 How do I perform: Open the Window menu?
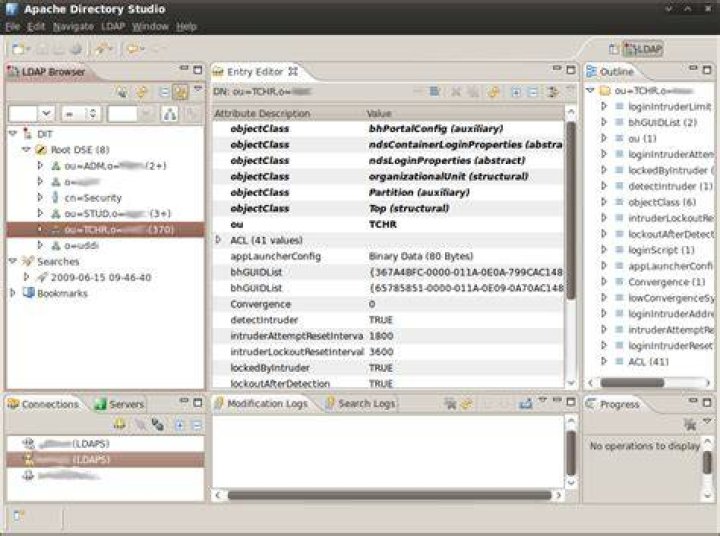tap(150, 27)
